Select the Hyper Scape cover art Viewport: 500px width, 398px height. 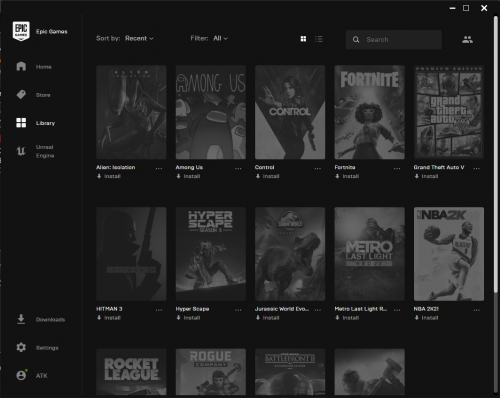[x=211, y=254]
